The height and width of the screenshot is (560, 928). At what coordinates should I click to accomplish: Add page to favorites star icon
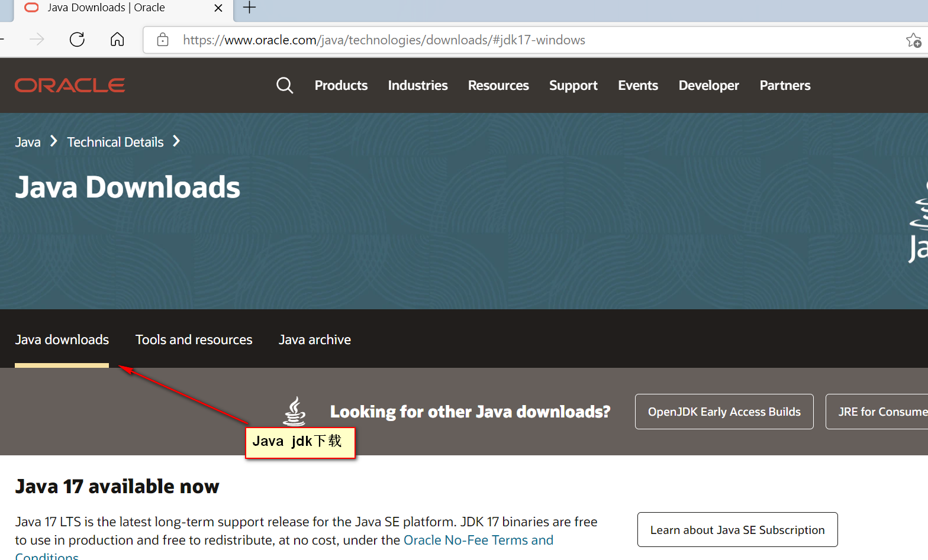tap(913, 40)
